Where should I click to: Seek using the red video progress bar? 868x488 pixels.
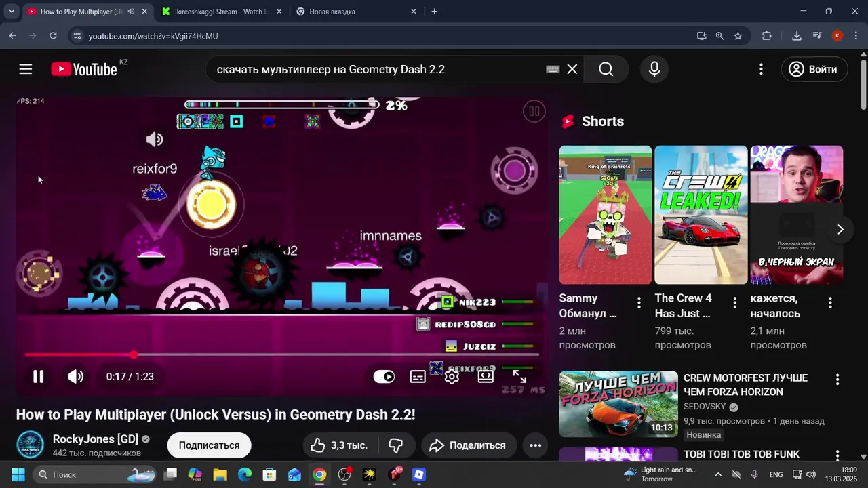pos(282,354)
